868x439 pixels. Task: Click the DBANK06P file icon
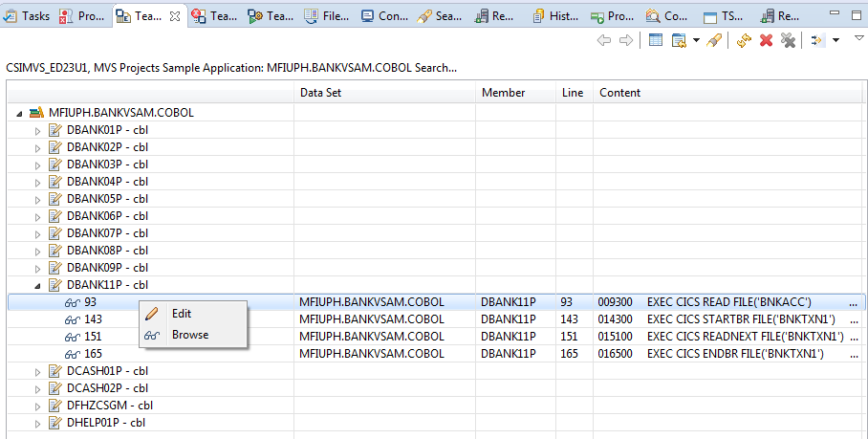point(54,216)
